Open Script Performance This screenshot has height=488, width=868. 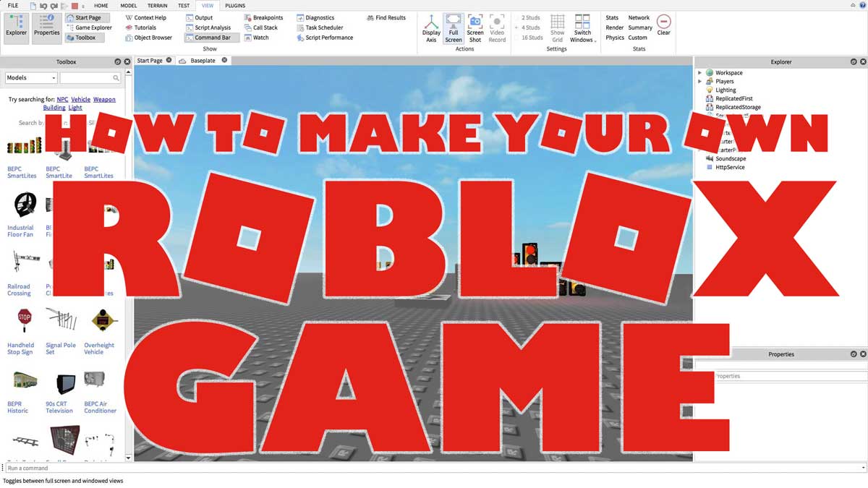324,38
